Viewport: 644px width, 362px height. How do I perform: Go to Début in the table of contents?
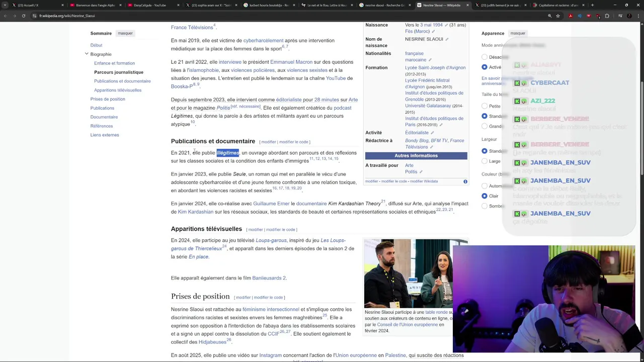click(96, 45)
